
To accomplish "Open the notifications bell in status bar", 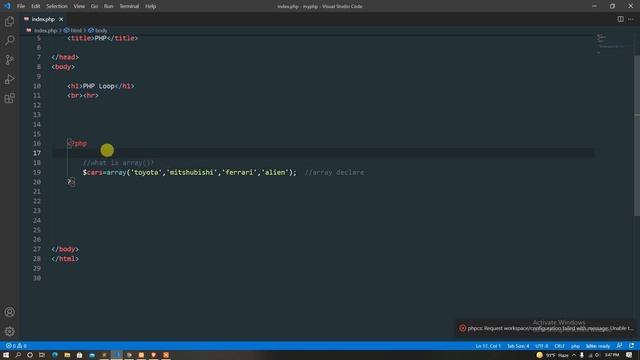I will click(x=631, y=346).
